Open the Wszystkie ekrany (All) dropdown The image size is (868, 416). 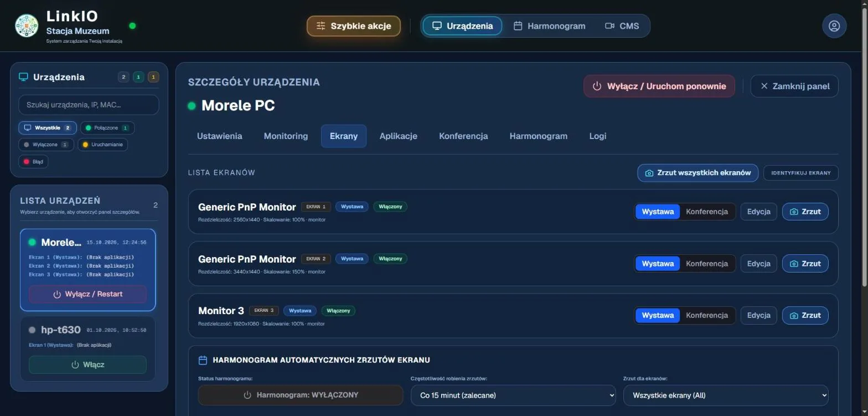[726, 395]
